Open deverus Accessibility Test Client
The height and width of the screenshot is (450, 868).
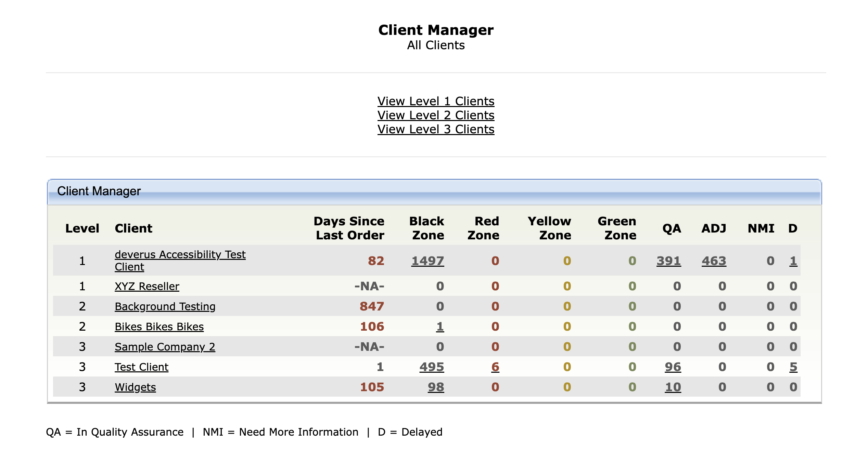[x=180, y=261]
